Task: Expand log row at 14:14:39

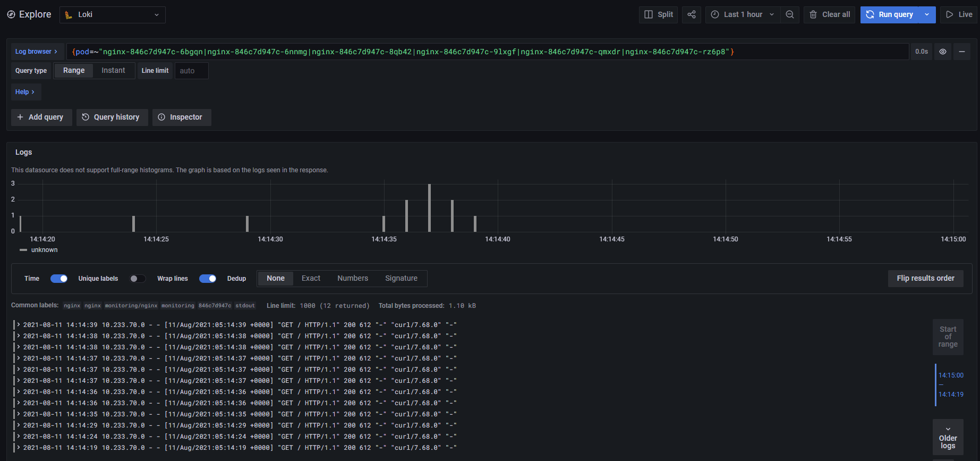Action: [19, 324]
